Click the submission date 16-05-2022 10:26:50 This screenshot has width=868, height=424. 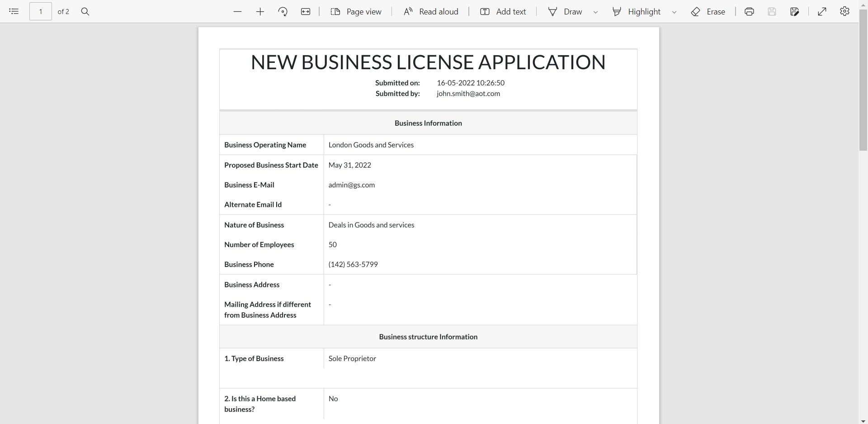[471, 83]
